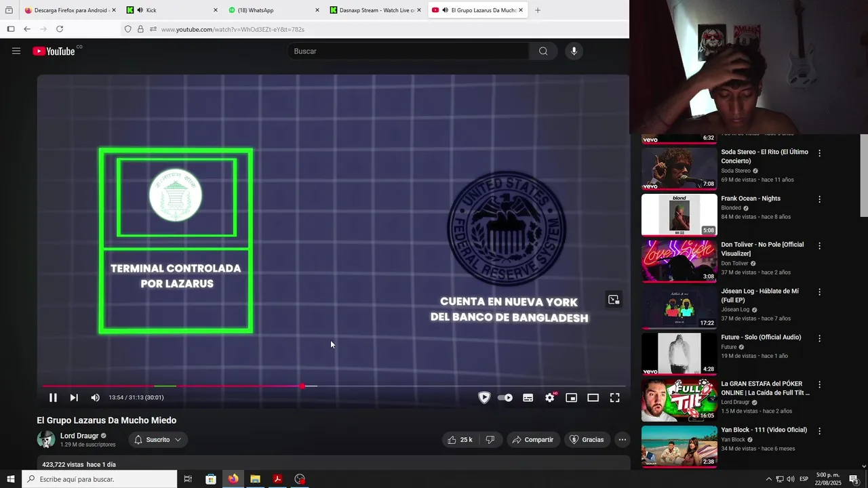The image size is (868, 488).
Task: Open Firefox from the taskbar
Action: 233,479
